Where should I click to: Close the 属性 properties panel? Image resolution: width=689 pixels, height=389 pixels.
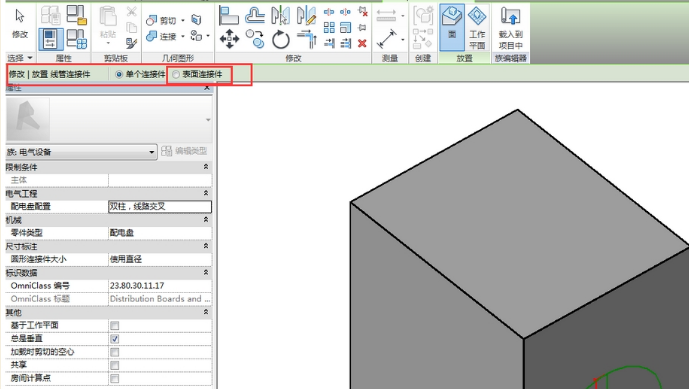pos(207,88)
